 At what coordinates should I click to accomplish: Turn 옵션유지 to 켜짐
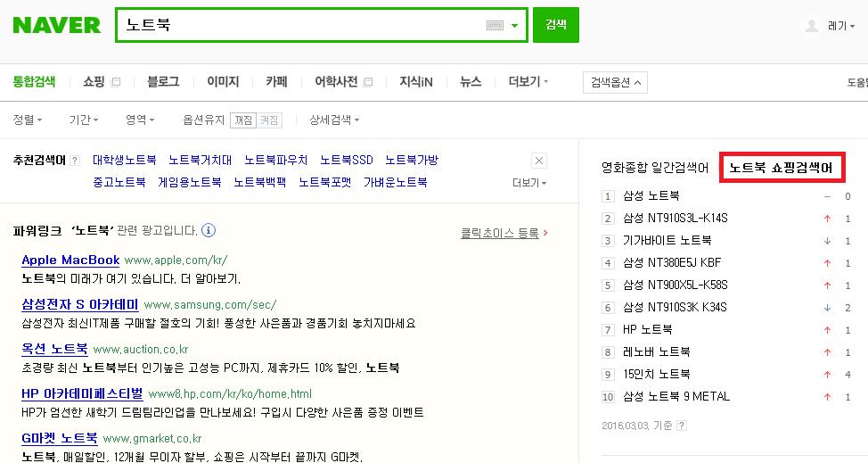coord(269,120)
